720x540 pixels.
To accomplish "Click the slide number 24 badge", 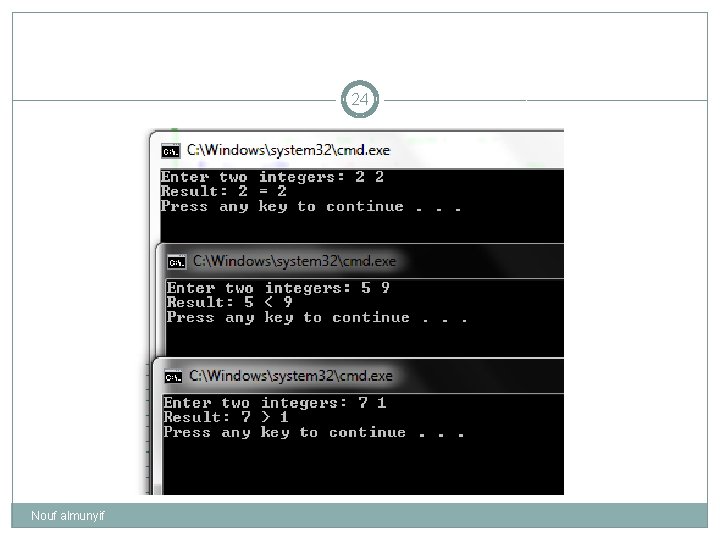I will [x=360, y=99].
